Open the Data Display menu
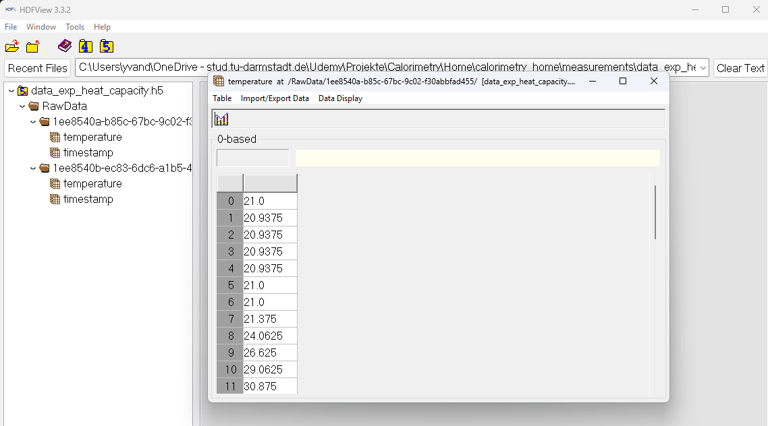The image size is (768, 426). click(340, 98)
